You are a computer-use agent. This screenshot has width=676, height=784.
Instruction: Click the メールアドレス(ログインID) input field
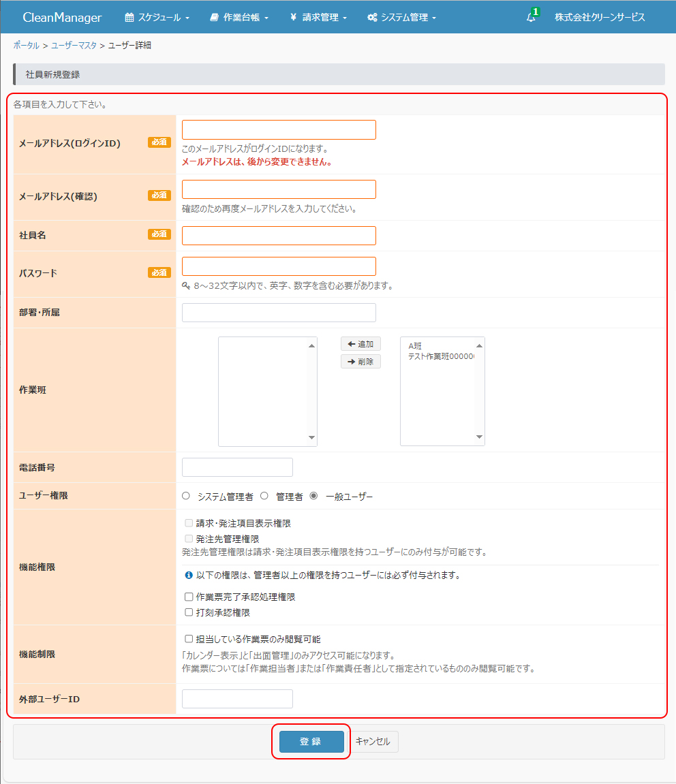(x=279, y=130)
